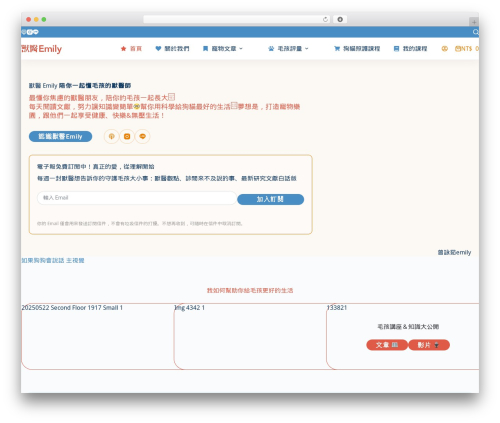This screenshot has width=500, height=423.
Task: Select the 毛孩講座 & 知識大公開 heading
Action: pyautogui.click(x=408, y=327)
